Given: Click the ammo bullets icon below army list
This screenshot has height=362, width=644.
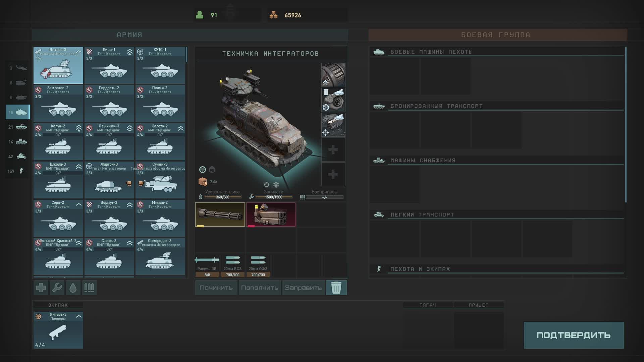Looking at the screenshot, I should click(89, 288).
